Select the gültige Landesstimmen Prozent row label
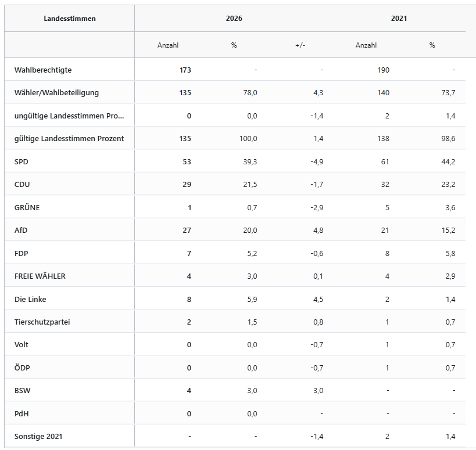The height and width of the screenshot is (450, 476). pyautogui.click(x=69, y=139)
